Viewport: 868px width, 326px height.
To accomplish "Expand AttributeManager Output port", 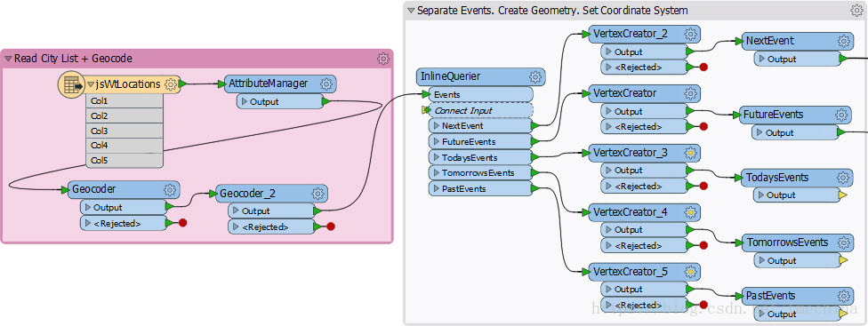I will coord(244,101).
